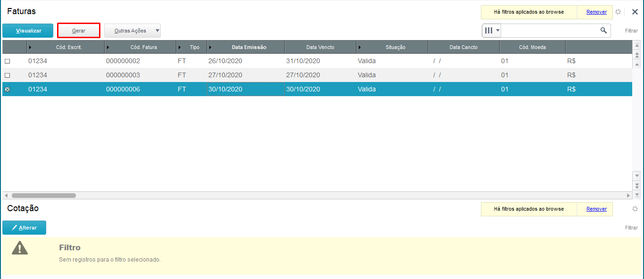Click Filtrar in the Cotação panel
644x279 pixels.
point(631,228)
